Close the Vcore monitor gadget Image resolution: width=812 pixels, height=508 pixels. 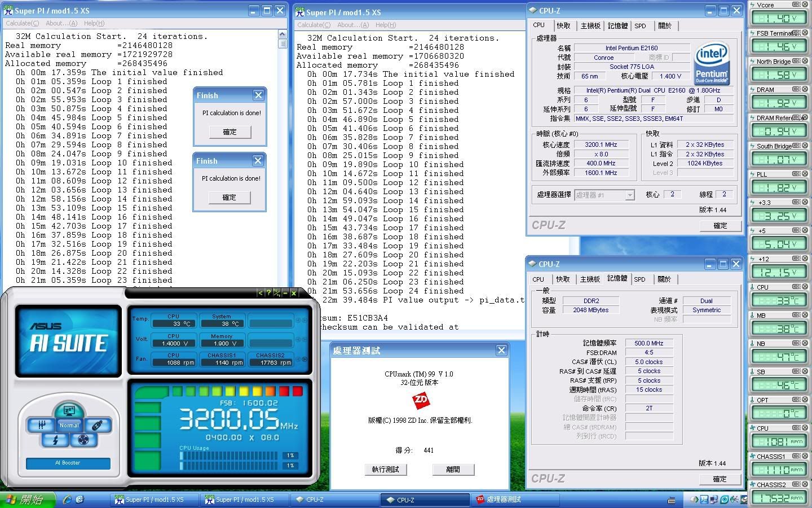click(805, 5)
